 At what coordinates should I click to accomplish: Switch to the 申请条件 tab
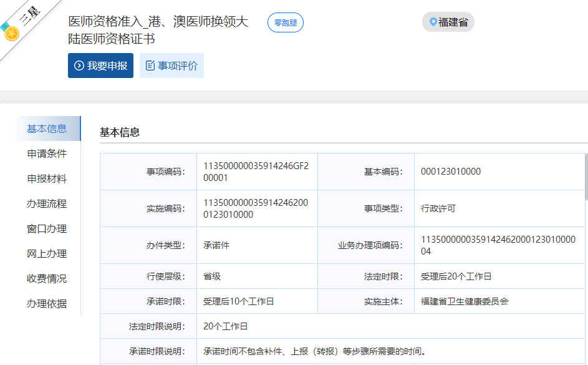pos(47,153)
